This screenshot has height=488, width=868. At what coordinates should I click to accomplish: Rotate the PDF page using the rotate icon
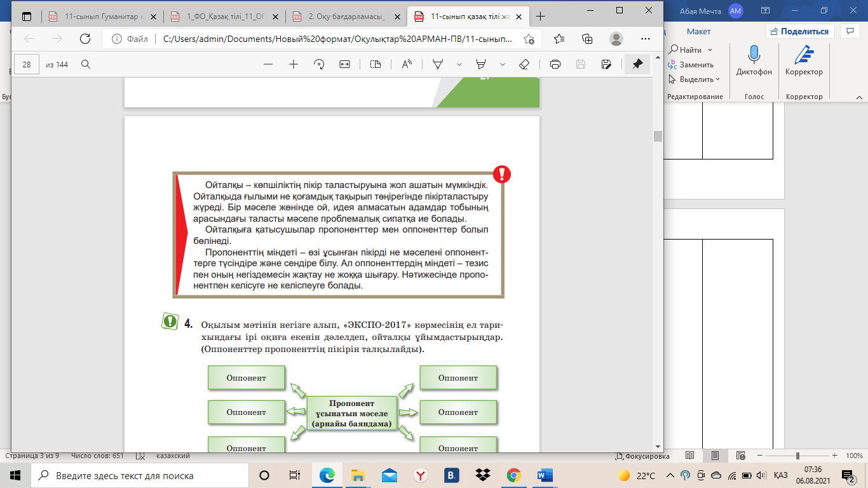coord(319,64)
